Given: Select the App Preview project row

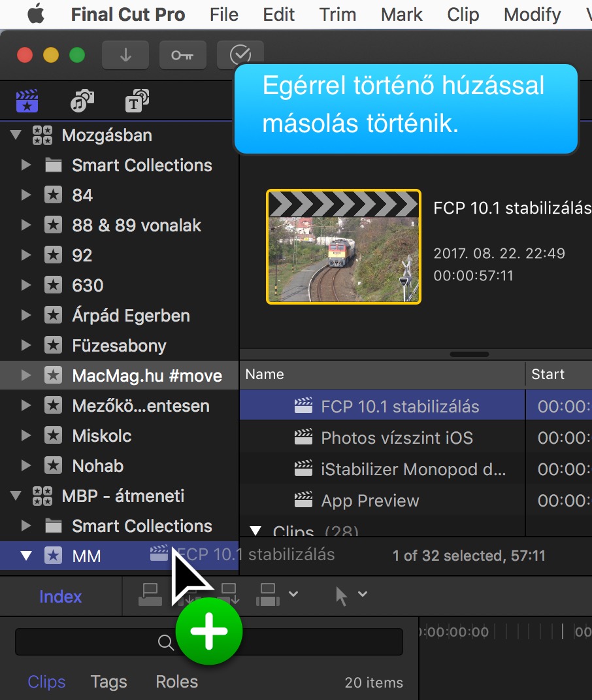Looking at the screenshot, I should (x=416, y=500).
